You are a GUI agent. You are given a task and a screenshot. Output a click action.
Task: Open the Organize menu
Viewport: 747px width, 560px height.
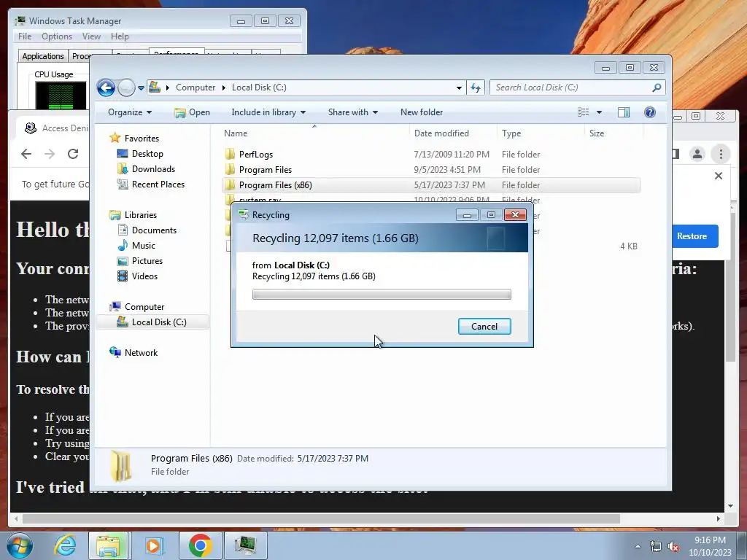130,112
